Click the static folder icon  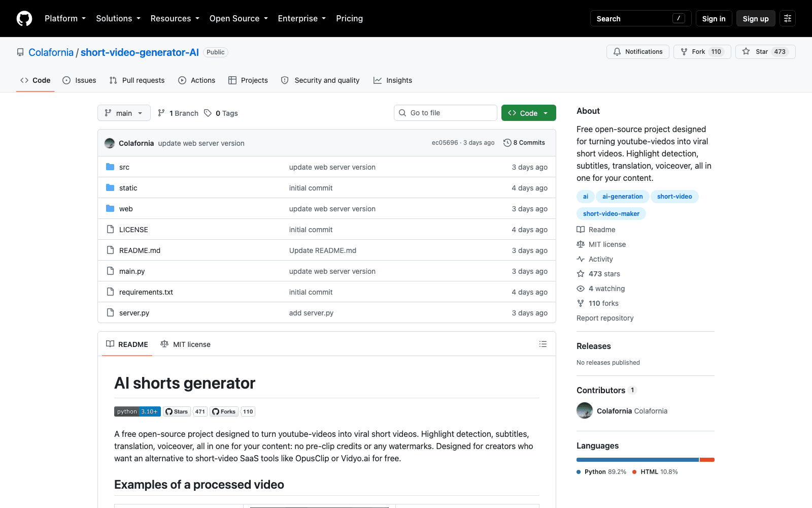click(110, 187)
